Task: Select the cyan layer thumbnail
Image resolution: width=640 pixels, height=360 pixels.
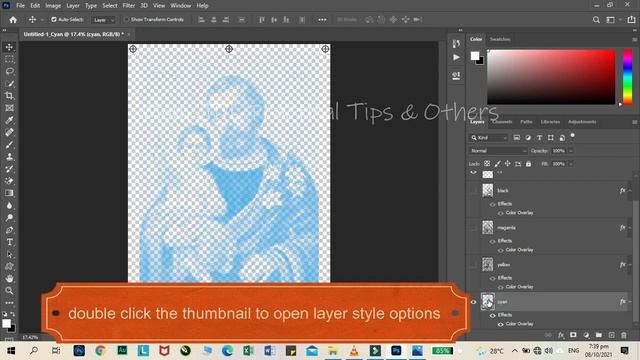Action: click(488, 302)
